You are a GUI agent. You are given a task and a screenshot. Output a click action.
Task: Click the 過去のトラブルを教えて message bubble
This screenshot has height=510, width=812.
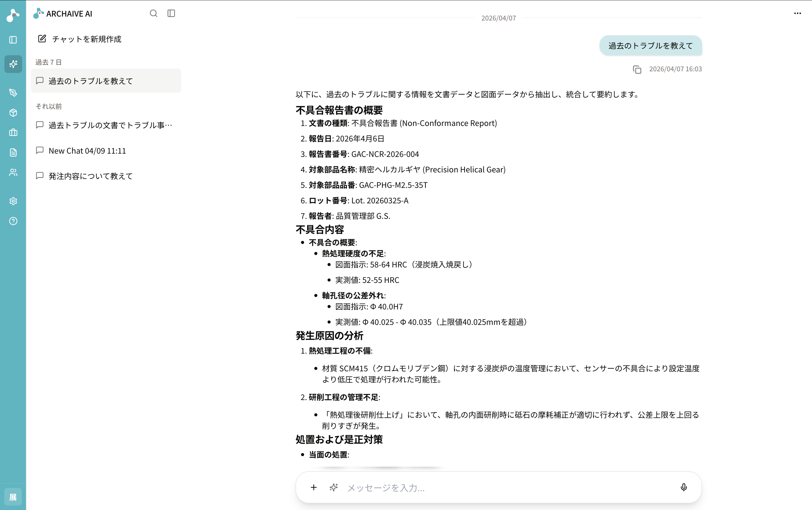click(x=650, y=46)
